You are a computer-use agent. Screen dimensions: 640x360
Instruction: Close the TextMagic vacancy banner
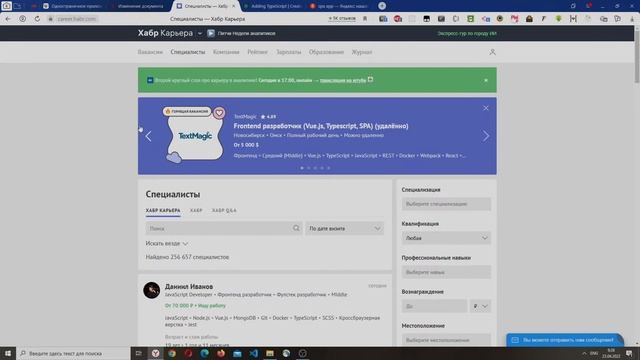coord(486,108)
